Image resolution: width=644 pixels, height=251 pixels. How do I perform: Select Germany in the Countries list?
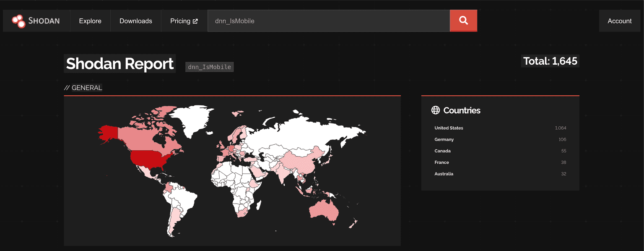[444, 139]
